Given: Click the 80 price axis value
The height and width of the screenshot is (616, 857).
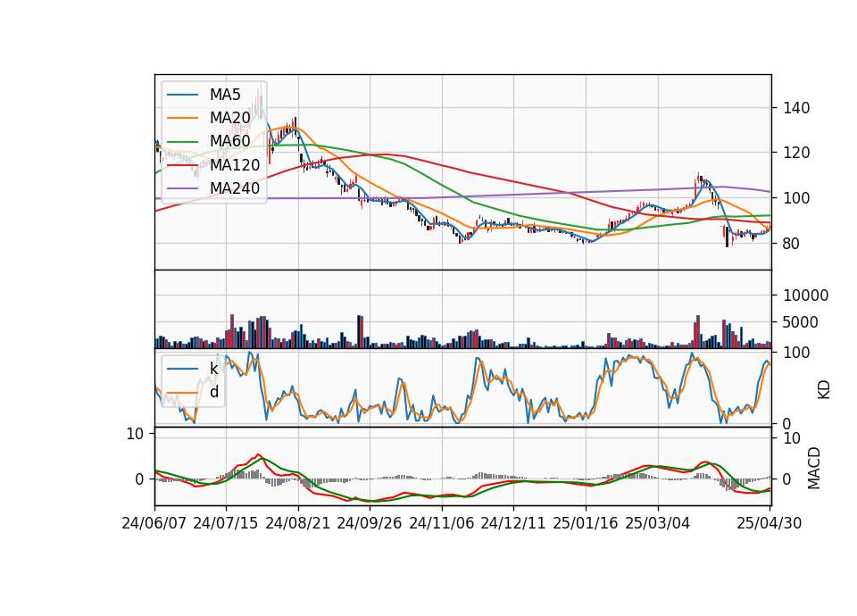Looking at the screenshot, I should tap(792, 244).
